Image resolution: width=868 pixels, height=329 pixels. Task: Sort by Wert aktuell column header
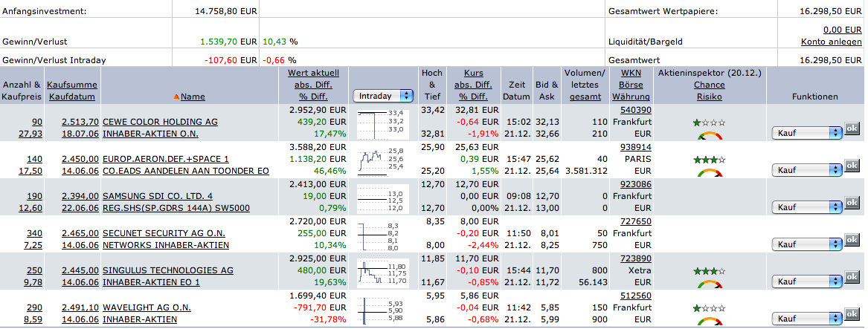[313, 73]
